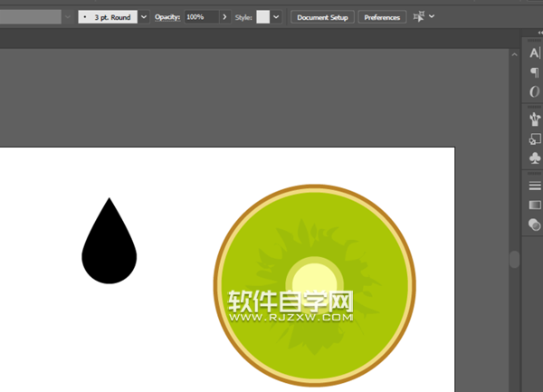This screenshot has width=543, height=392.
Task: Open the Paragraph panel icon
Action: point(535,72)
